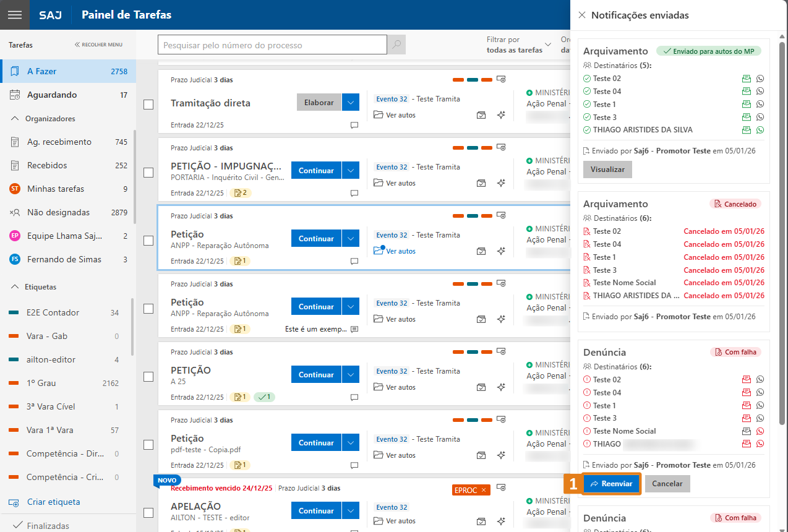Click WhatsApp icon for Teste 02 in first Arquivamento
The image size is (788, 532).
(760, 79)
